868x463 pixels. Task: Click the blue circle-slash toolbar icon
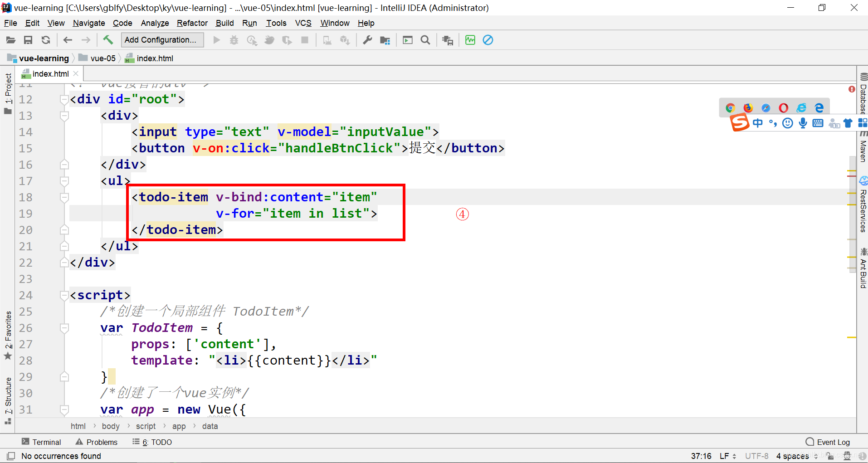tap(488, 40)
